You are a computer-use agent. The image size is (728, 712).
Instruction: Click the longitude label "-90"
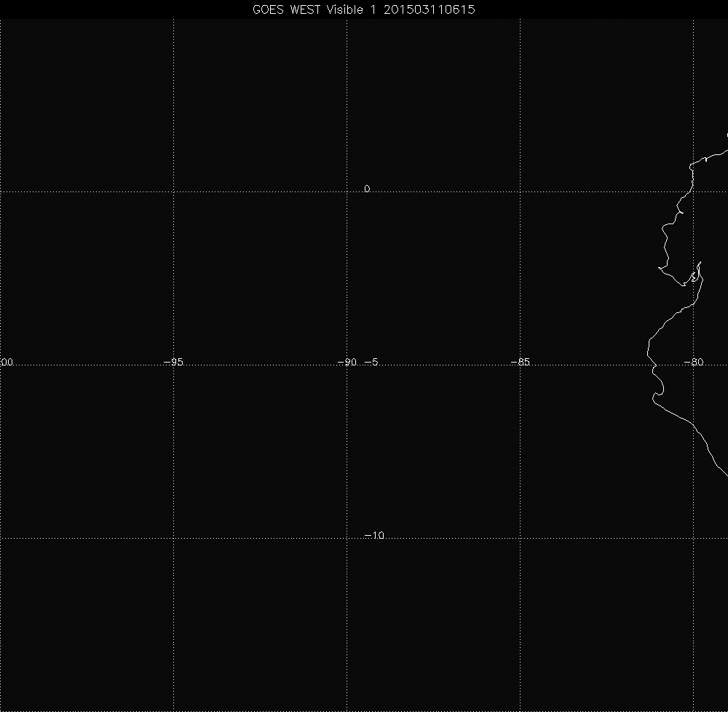(347, 362)
